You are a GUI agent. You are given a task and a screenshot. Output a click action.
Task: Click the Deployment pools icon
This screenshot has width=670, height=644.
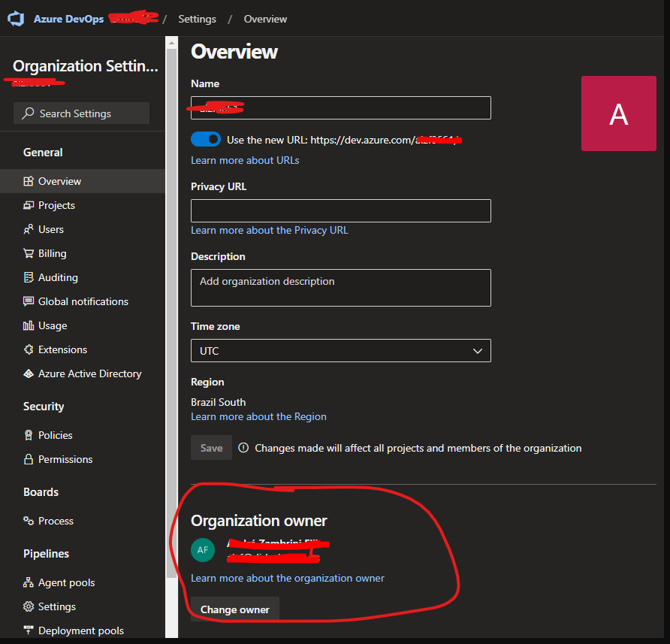pyautogui.click(x=29, y=630)
